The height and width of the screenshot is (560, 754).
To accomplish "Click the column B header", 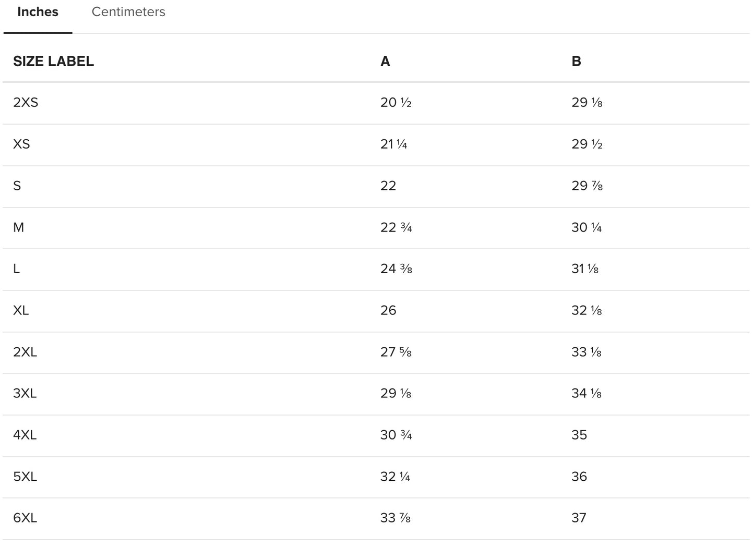I will tap(576, 62).
